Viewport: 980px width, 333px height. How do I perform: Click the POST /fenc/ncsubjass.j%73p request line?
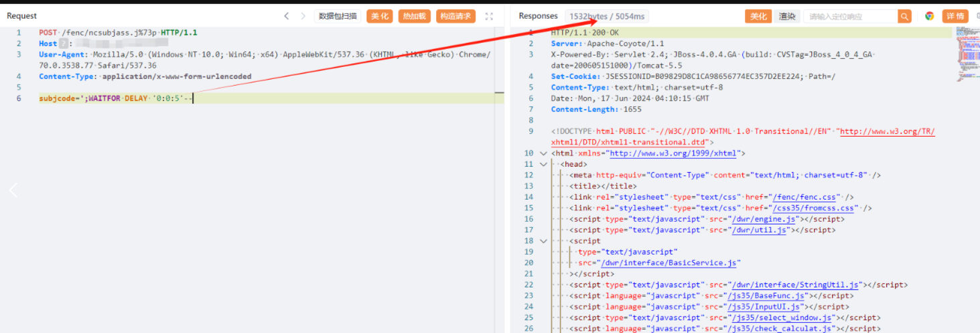(118, 32)
